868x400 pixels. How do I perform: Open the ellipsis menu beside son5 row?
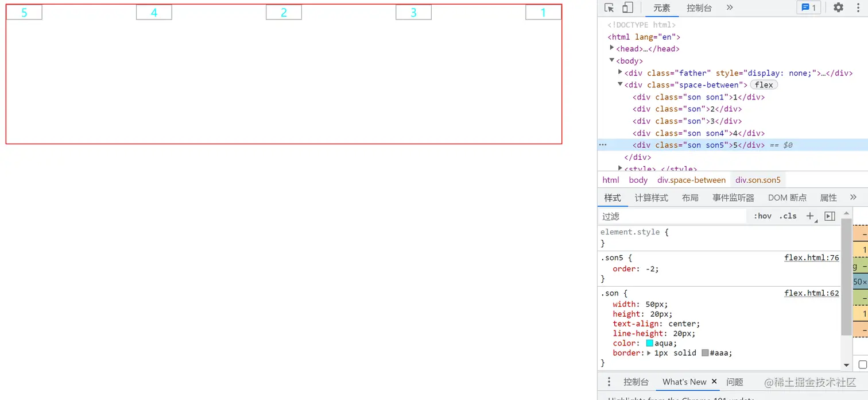point(603,145)
